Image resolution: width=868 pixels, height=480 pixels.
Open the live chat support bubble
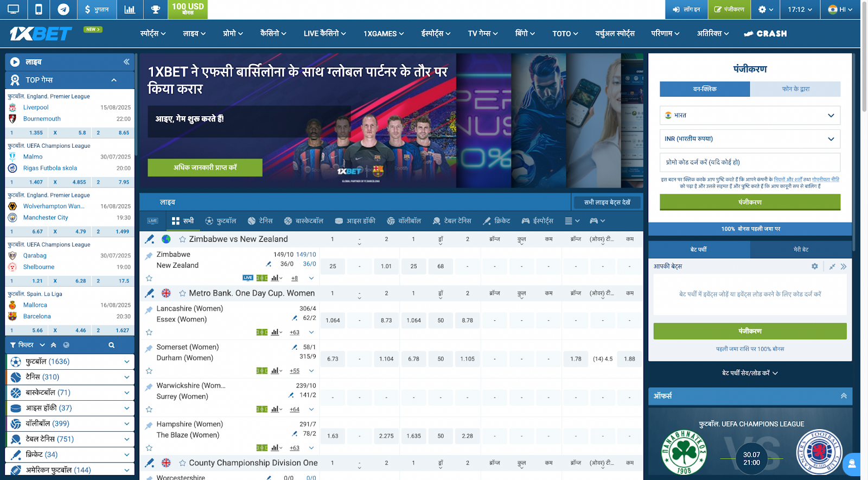[x=852, y=464]
